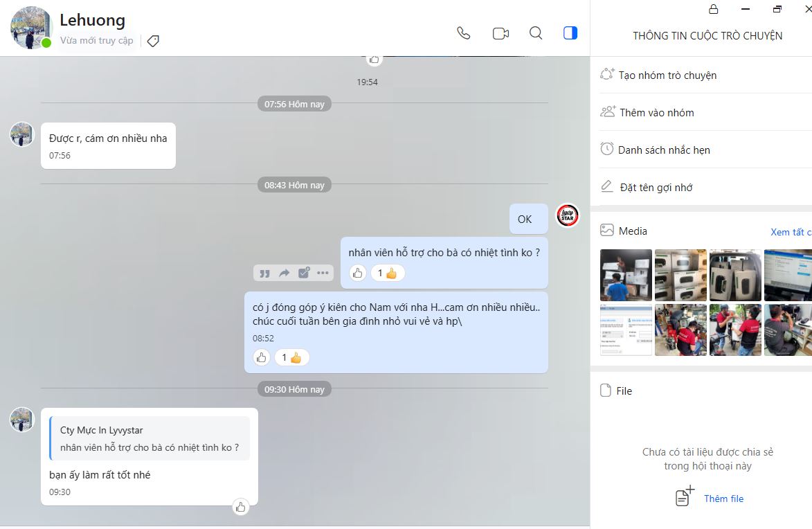Click the tag label icon under Lehuong

[x=154, y=41]
